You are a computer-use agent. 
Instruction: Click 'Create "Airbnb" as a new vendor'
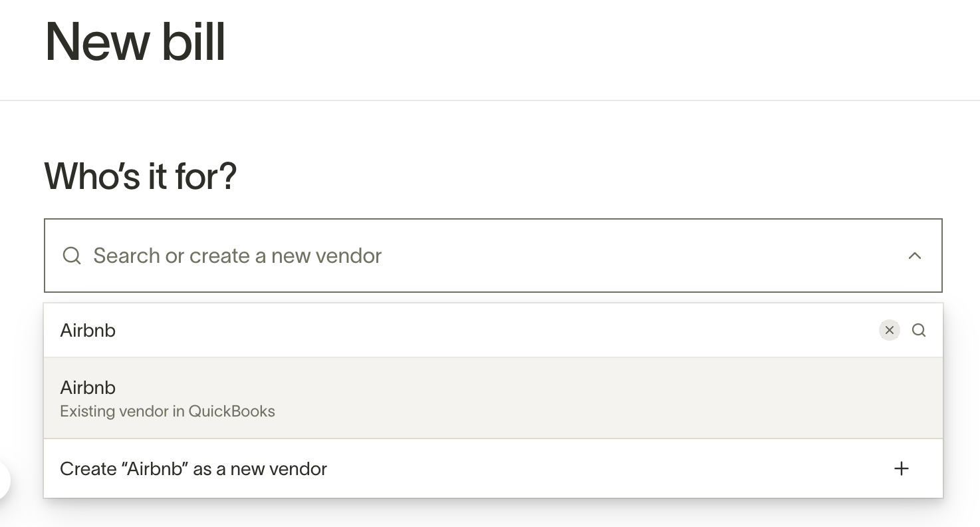pos(193,468)
